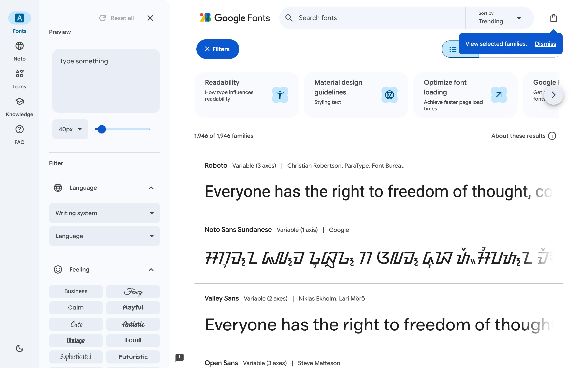Click the Feeling section smiley icon
Viewport: 588px width, 368px height.
point(58,269)
